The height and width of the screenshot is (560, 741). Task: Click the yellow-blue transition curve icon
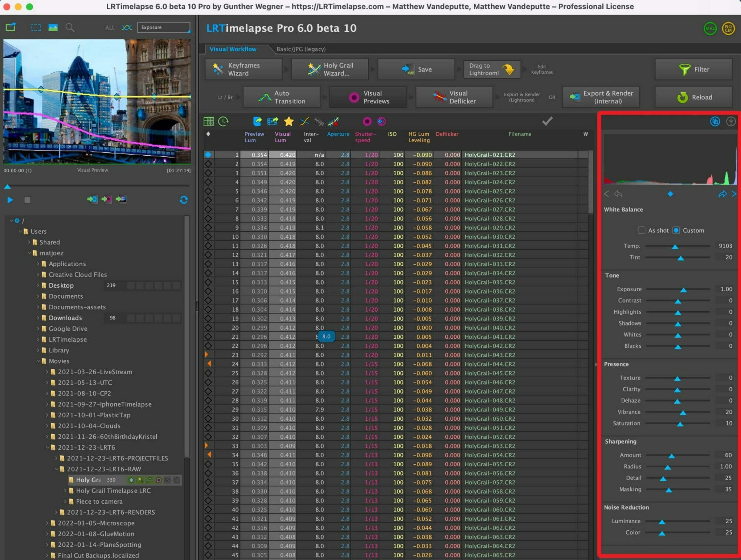point(304,121)
